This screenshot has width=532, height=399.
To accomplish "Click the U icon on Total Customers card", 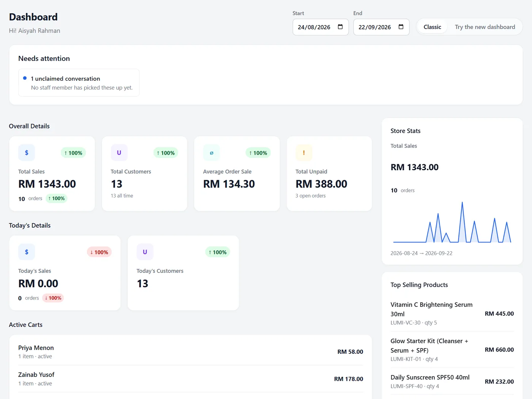I will 119,153.
